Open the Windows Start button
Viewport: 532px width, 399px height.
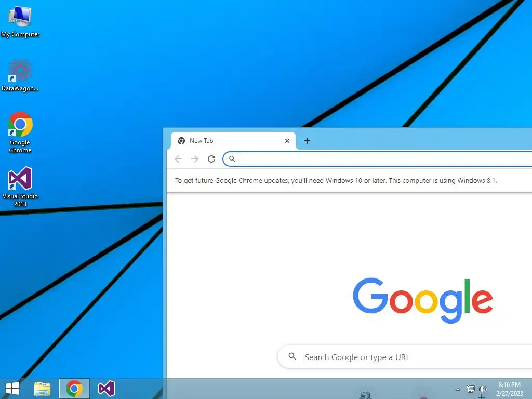12,389
